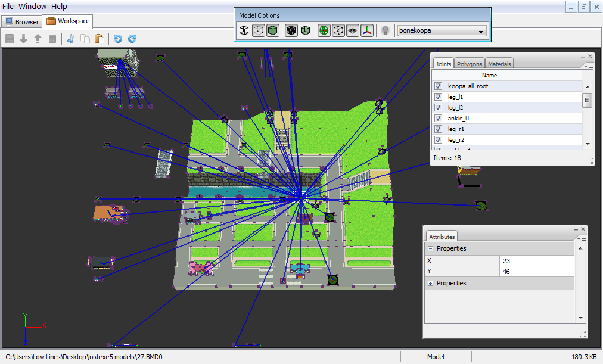Click the X property value field
This screenshot has width=603, height=364.
pyautogui.click(x=537, y=260)
